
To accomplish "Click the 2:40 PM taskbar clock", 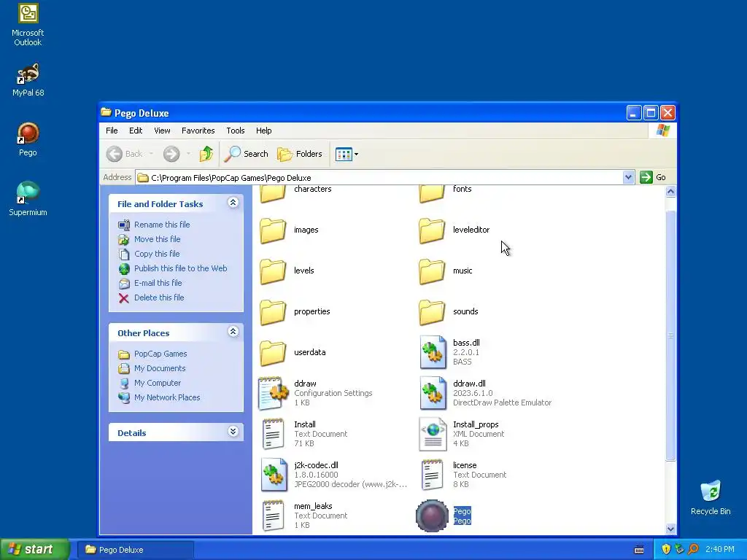I will (x=720, y=550).
